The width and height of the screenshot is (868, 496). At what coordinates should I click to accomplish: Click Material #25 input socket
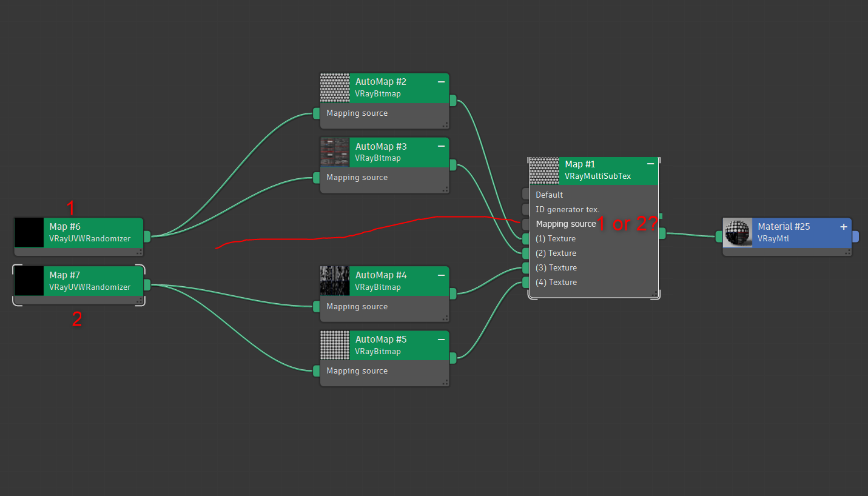pos(719,236)
